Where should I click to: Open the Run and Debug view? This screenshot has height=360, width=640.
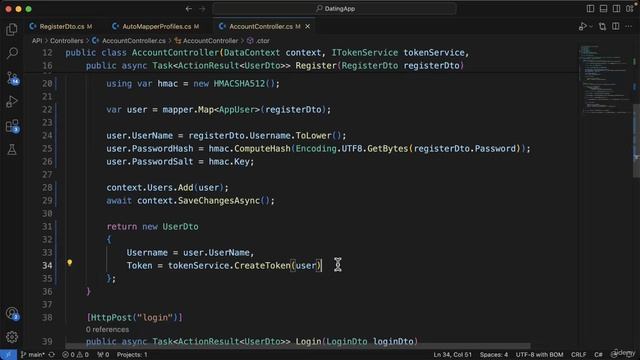[12, 102]
